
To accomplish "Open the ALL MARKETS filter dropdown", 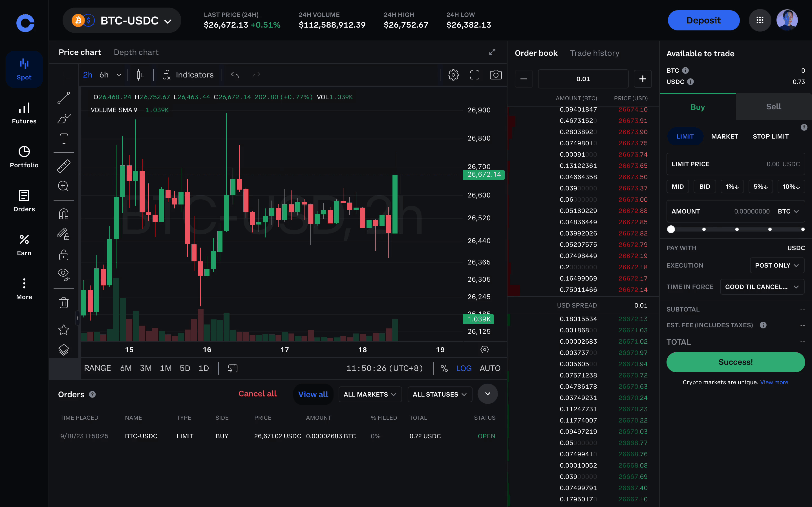I will click(369, 394).
